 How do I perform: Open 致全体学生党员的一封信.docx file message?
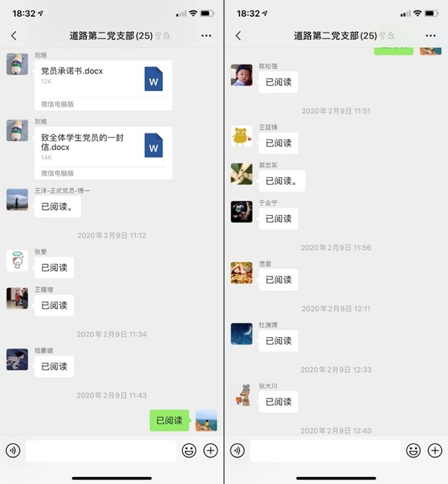pos(103,153)
